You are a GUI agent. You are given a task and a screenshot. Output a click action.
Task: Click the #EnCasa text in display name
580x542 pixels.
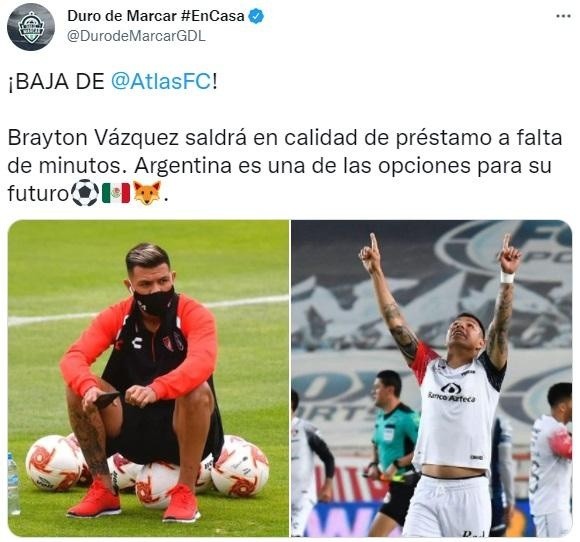click(x=213, y=16)
